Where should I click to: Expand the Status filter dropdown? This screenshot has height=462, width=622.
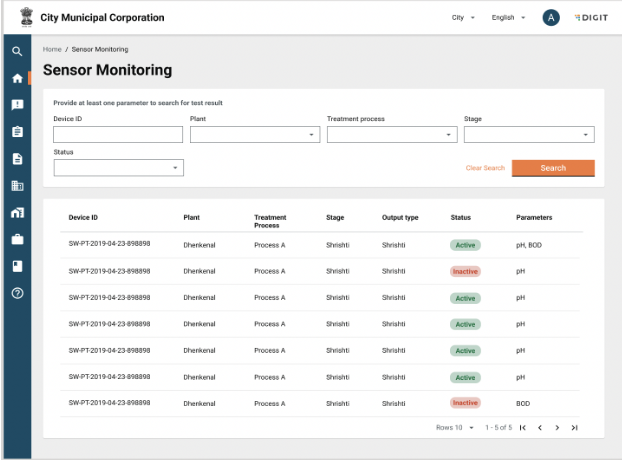tap(118, 168)
